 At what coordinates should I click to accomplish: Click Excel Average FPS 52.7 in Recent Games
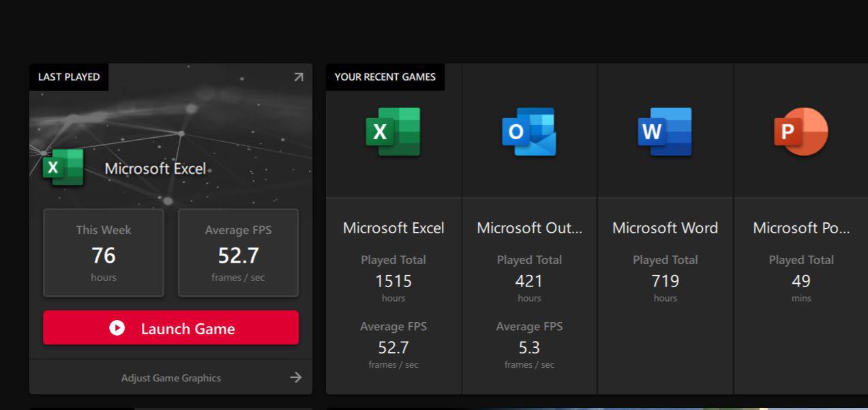(x=393, y=348)
